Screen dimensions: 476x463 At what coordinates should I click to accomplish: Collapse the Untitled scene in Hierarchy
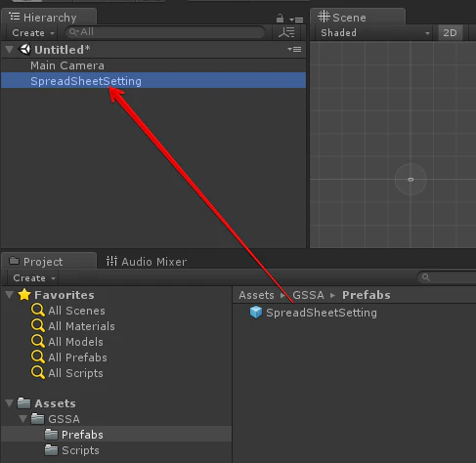[x=10, y=50]
